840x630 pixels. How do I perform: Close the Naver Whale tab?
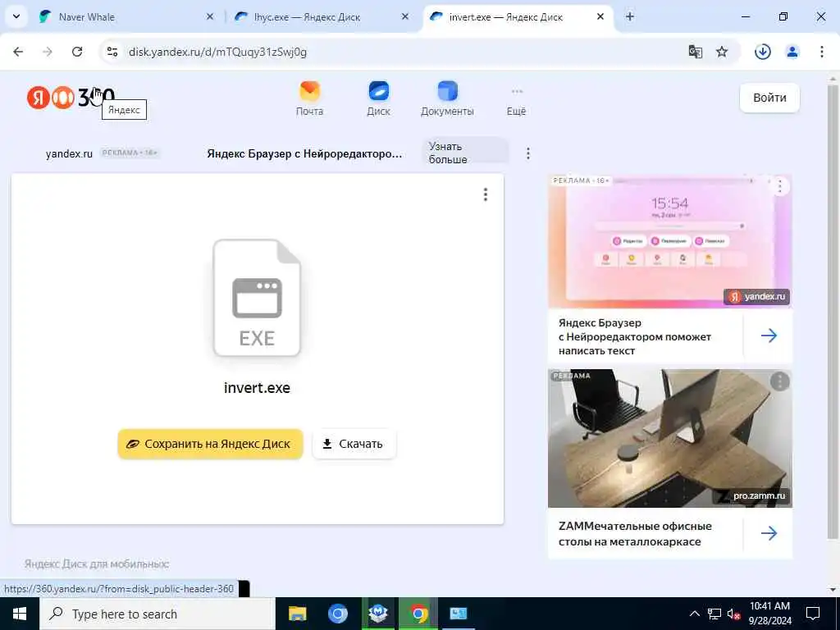[209, 16]
